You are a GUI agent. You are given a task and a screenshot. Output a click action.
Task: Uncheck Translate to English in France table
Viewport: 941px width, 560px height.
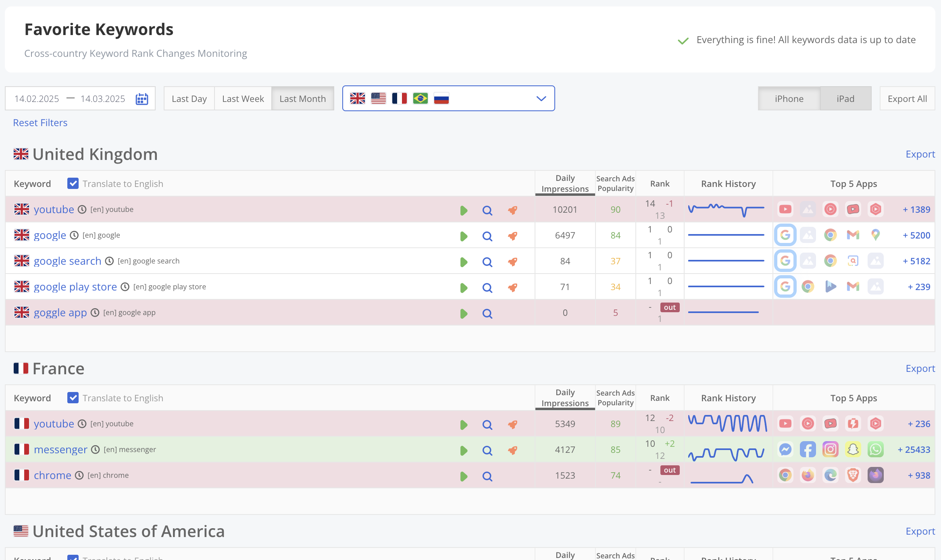pos(73,398)
